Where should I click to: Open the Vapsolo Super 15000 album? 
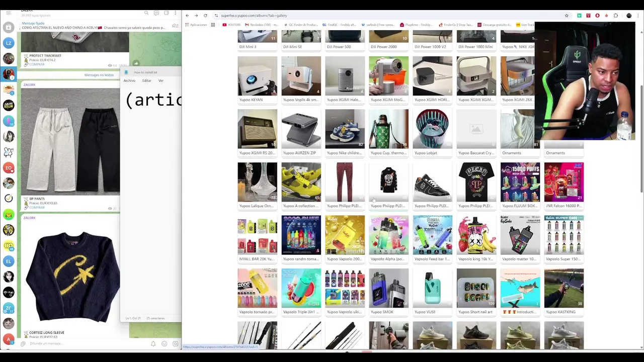click(564, 238)
